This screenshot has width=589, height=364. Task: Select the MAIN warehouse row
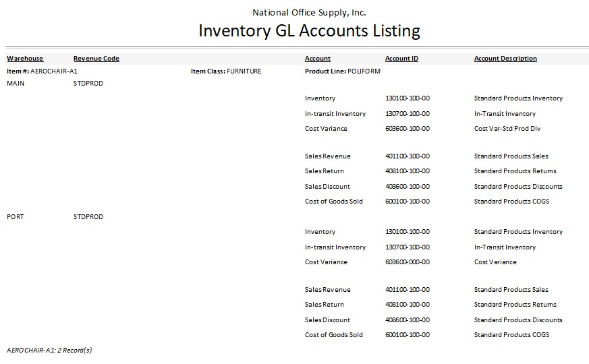pos(15,84)
